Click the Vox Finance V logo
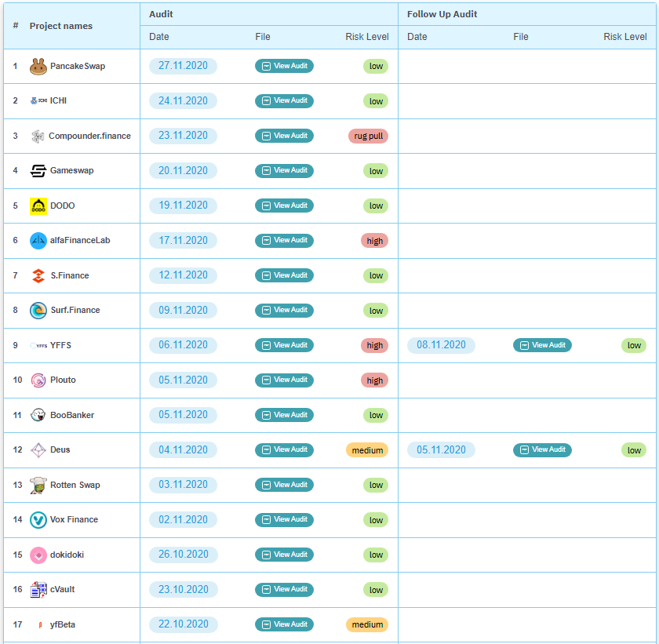The width and height of the screenshot is (659, 644). [38, 520]
